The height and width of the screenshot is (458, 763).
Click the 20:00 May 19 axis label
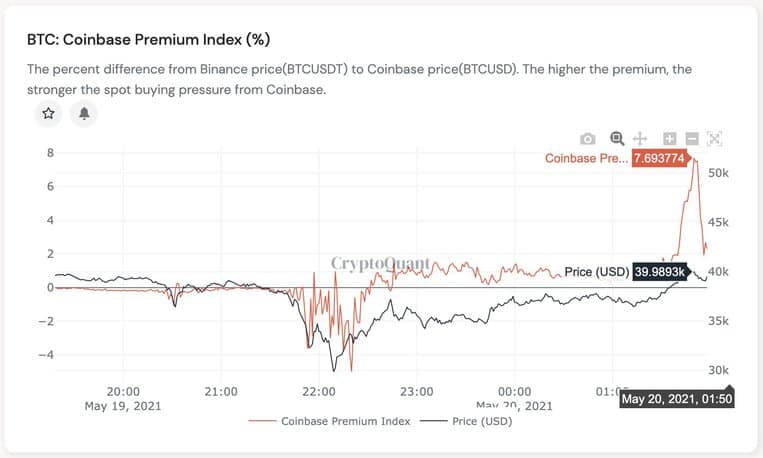pos(123,399)
